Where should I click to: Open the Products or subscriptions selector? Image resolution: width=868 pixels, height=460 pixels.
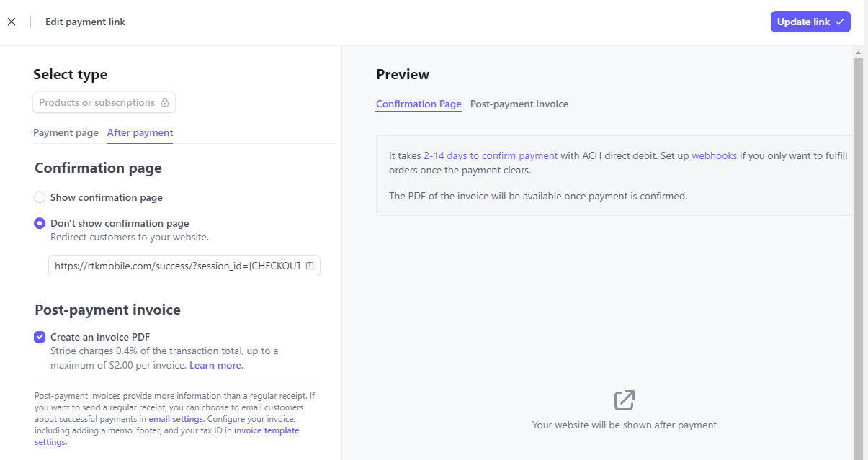tap(104, 102)
